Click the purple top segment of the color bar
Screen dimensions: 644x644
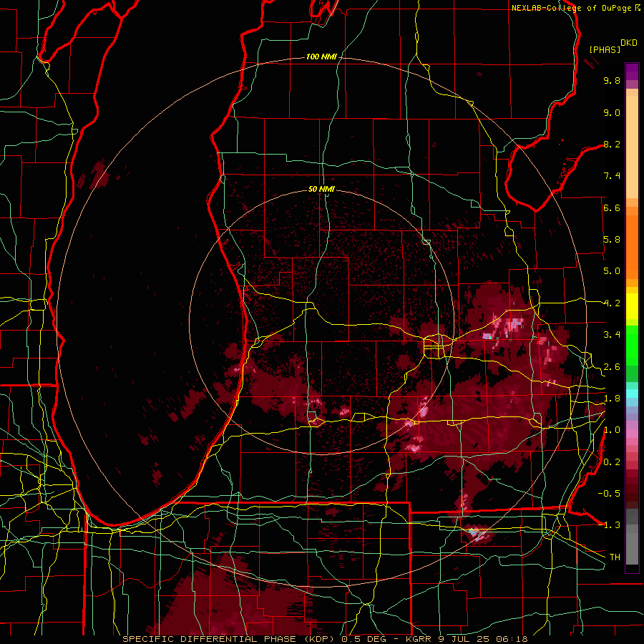tap(632, 72)
